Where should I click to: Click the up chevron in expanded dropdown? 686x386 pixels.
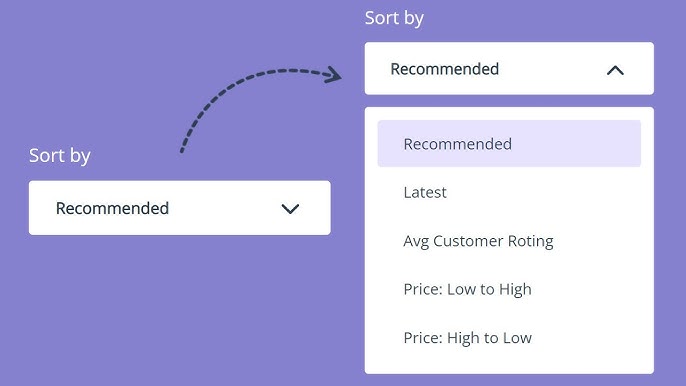(x=615, y=70)
